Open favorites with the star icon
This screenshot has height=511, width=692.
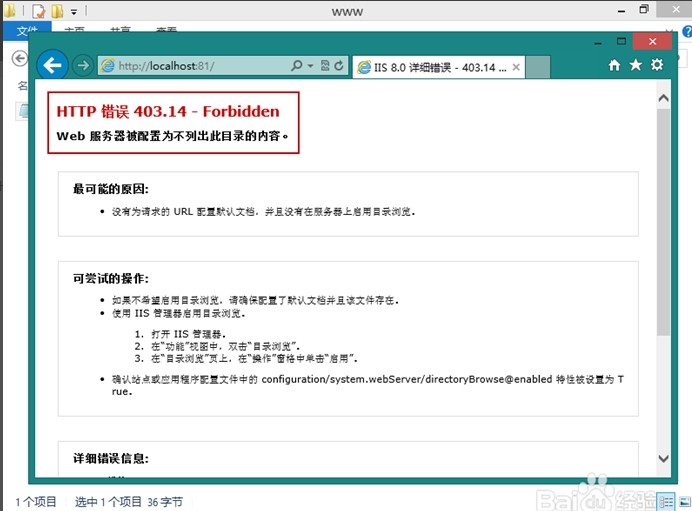636,65
